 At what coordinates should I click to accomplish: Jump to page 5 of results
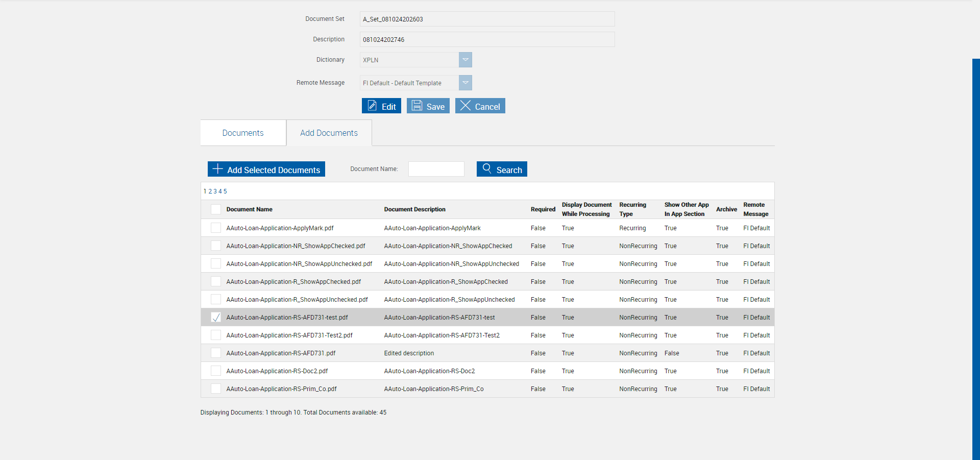[225, 191]
